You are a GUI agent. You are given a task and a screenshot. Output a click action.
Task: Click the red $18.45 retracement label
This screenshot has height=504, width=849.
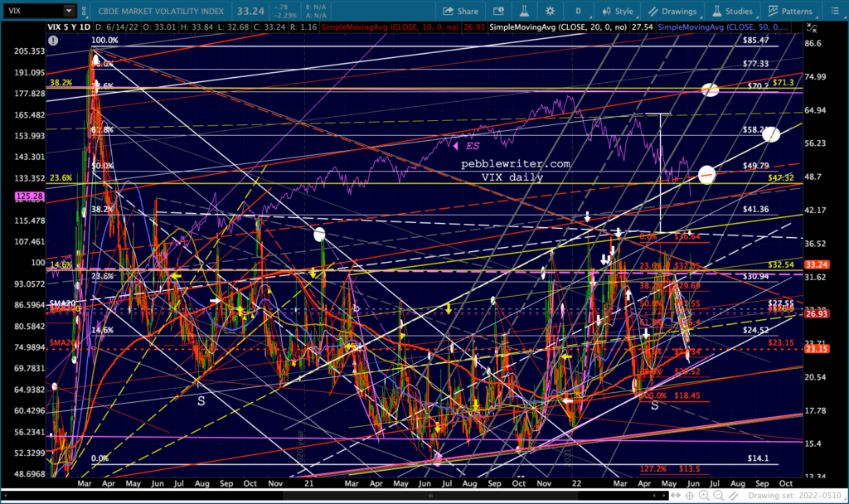pos(687,395)
